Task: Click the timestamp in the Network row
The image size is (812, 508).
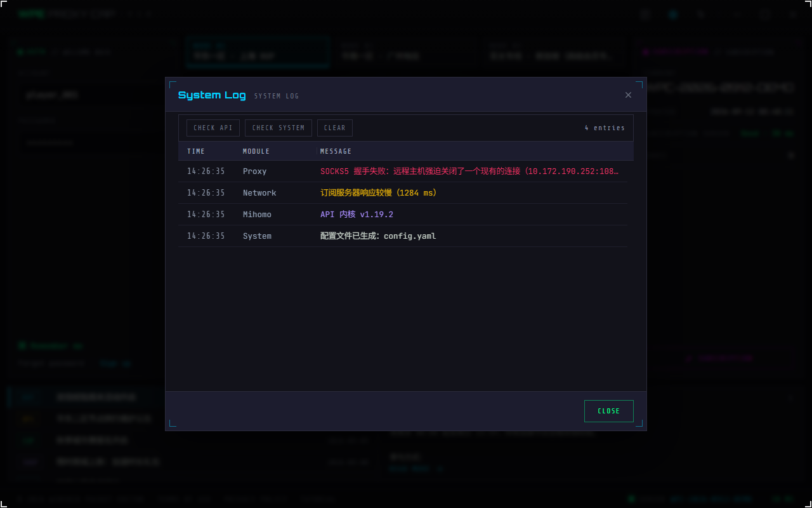Action: pos(206,193)
